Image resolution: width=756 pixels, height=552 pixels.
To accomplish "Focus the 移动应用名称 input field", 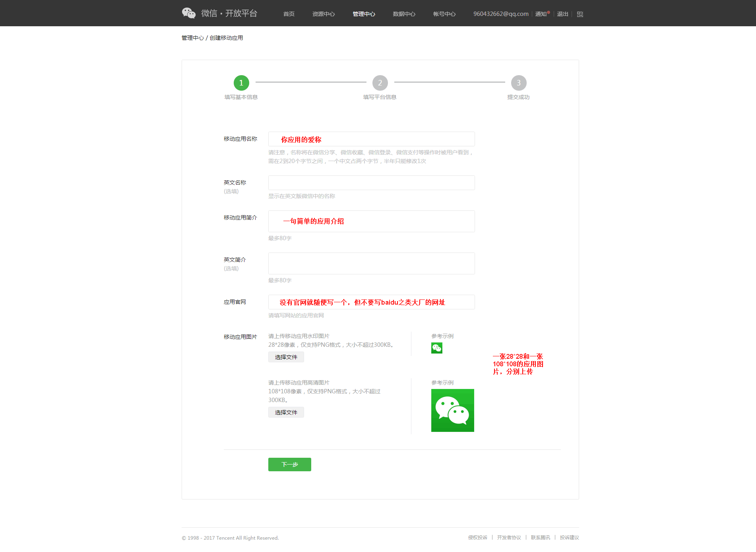I will click(371, 139).
